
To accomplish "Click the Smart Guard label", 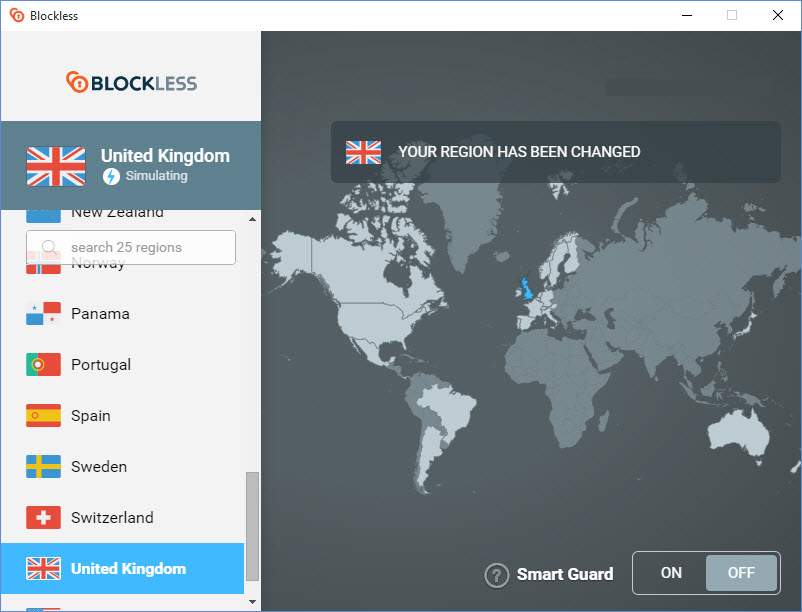I will pyautogui.click(x=565, y=574).
